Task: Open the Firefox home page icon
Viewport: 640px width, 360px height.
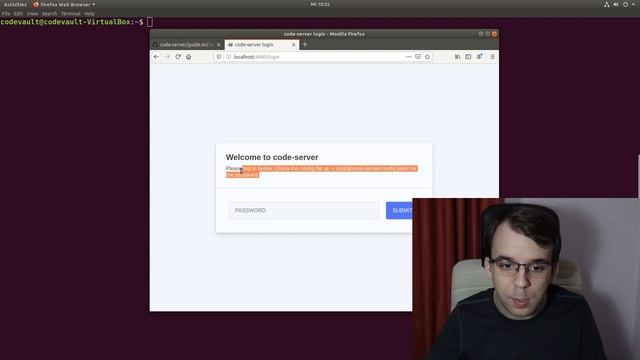Action: pos(189,57)
